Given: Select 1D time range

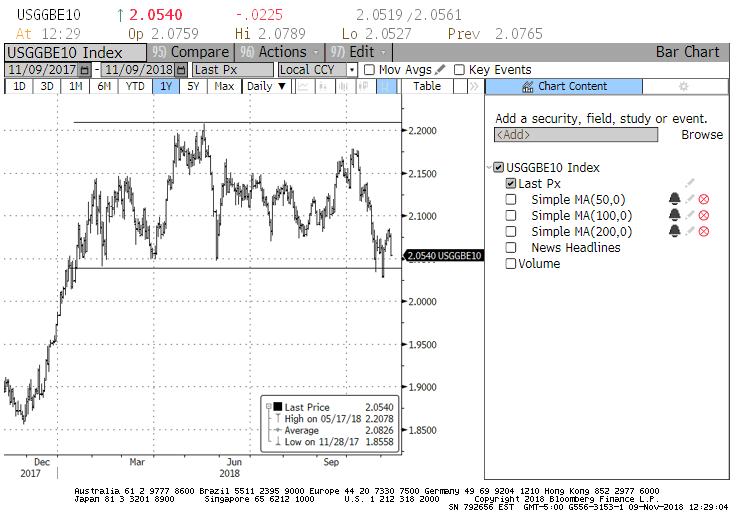Looking at the screenshot, I should (19, 86).
